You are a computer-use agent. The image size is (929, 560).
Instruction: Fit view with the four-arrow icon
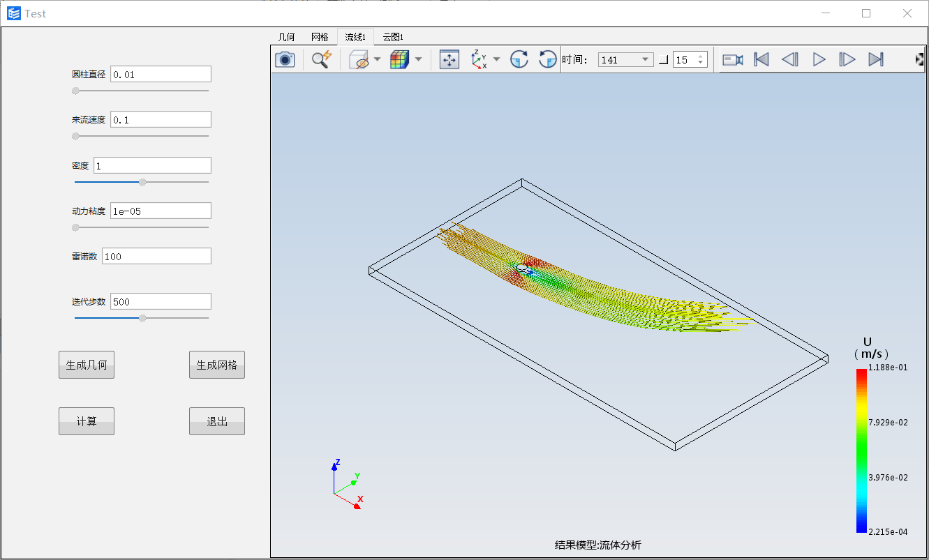[x=449, y=60]
